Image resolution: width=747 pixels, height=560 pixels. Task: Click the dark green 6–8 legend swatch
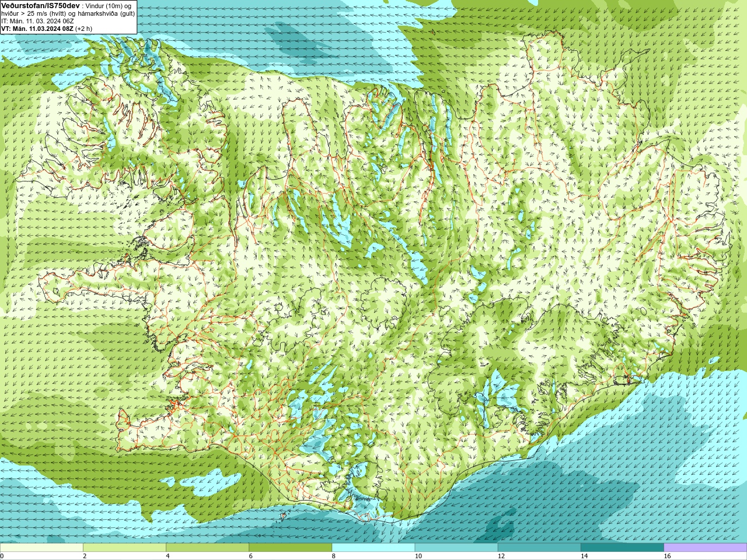[x=291, y=547]
